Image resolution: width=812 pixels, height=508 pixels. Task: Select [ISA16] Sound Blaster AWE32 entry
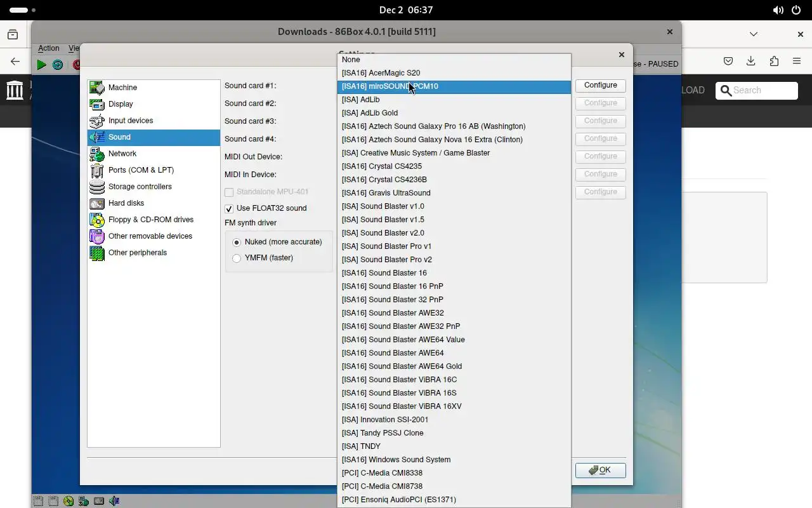tap(454, 313)
